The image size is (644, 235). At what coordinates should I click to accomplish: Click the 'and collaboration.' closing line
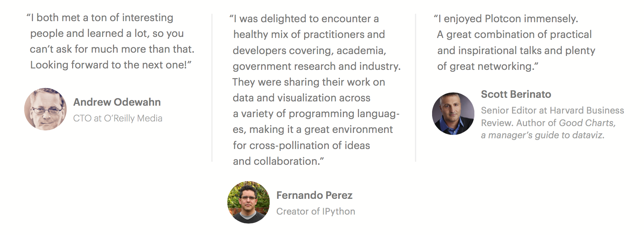[278, 161]
